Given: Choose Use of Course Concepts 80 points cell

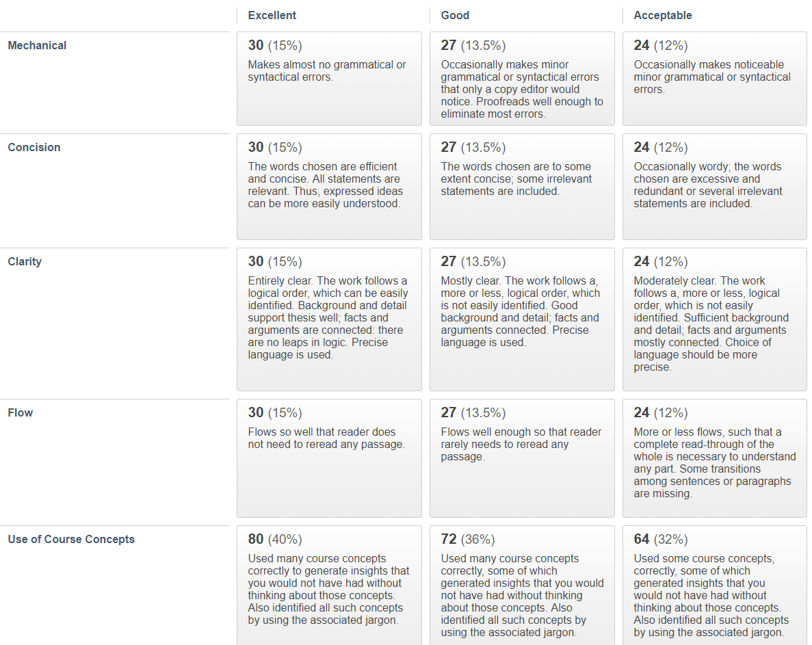Looking at the screenshot, I should [x=329, y=585].
